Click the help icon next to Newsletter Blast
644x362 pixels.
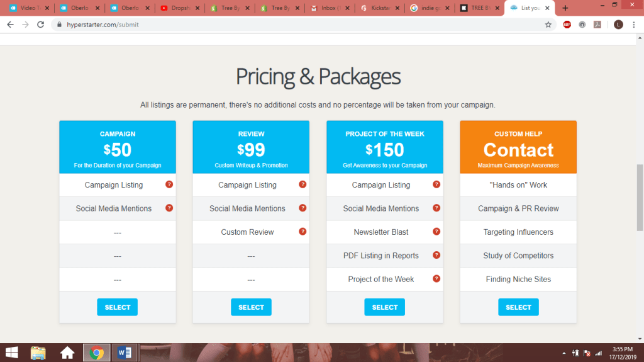point(436,232)
